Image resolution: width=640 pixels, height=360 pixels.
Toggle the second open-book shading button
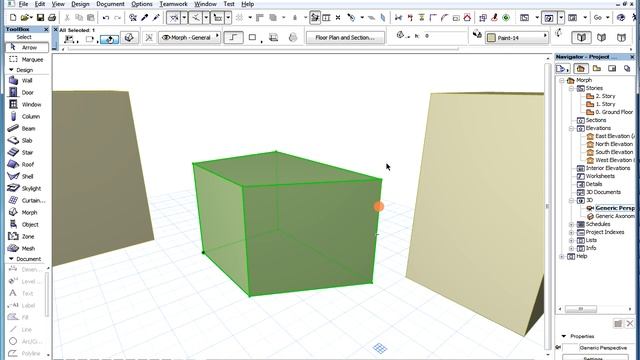click(601, 38)
